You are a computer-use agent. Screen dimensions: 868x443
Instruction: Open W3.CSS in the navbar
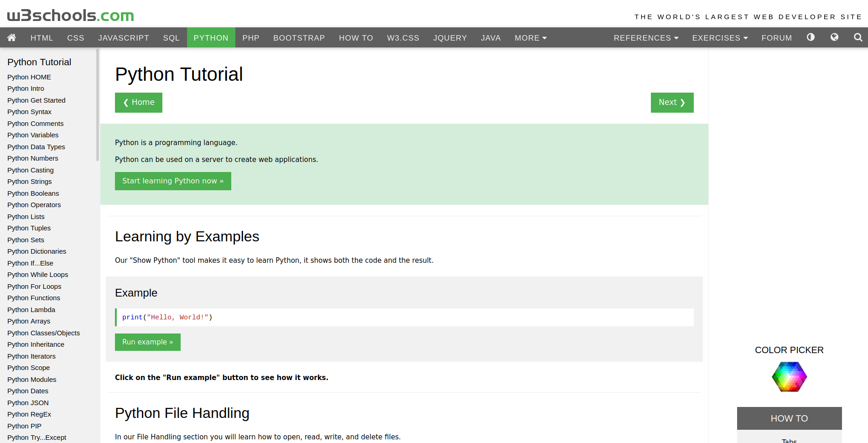[403, 38]
